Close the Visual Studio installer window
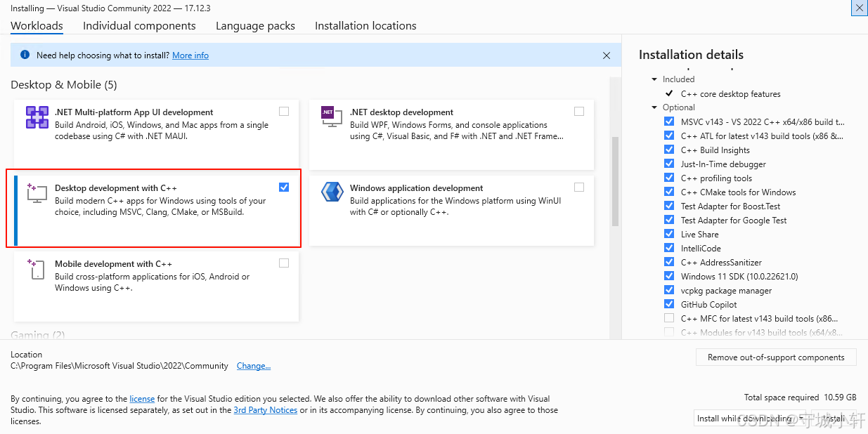This screenshot has height=434, width=868. (x=859, y=8)
